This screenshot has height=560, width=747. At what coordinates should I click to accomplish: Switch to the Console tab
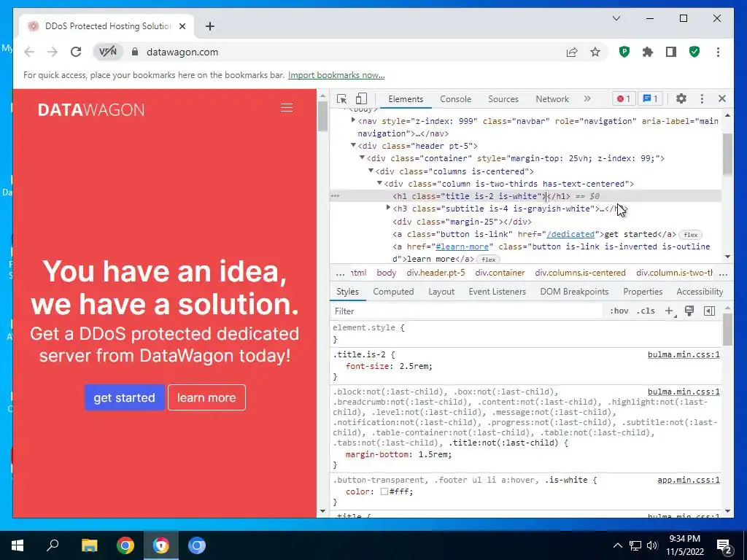[455, 99]
